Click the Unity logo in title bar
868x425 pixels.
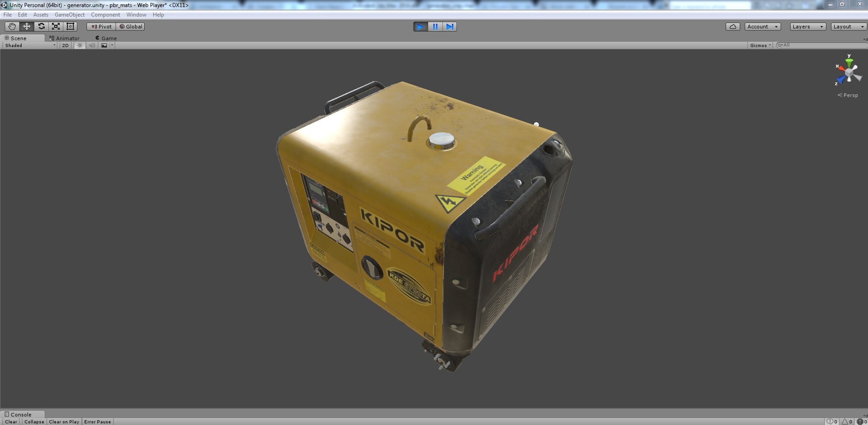[4, 5]
